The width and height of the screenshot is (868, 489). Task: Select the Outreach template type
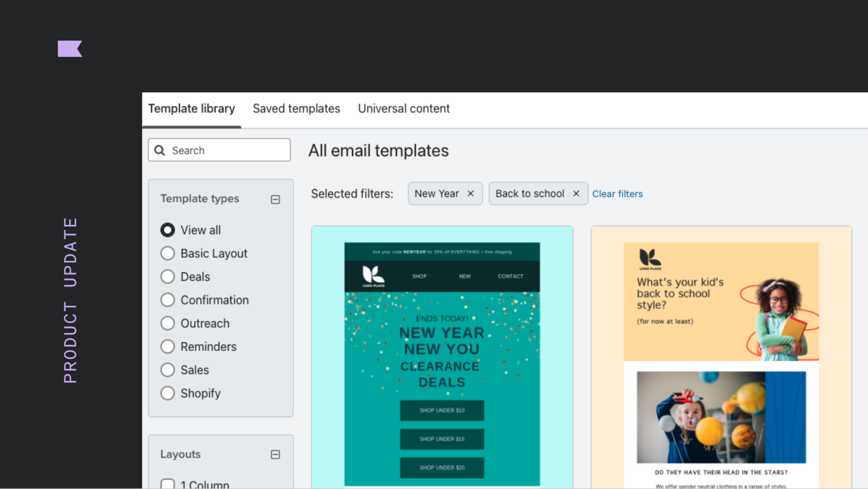pos(167,323)
